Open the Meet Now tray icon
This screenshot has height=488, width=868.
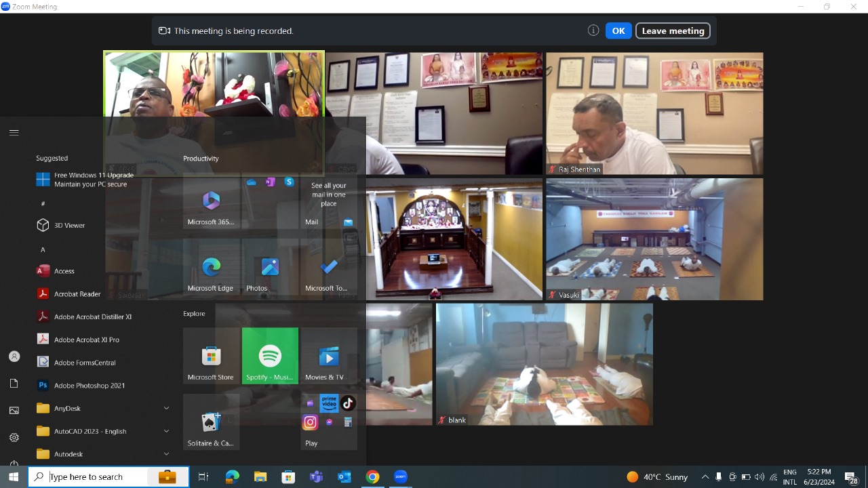pyautogui.click(x=732, y=477)
